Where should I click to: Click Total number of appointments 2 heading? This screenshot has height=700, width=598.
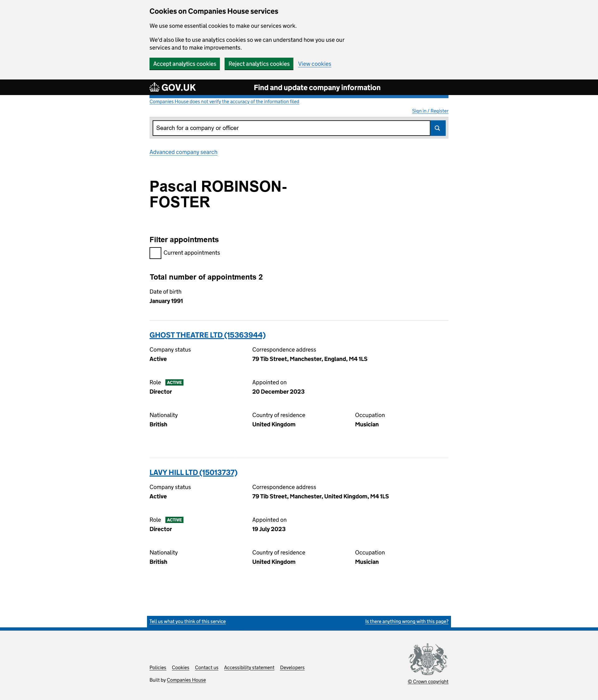coord(206,277)
